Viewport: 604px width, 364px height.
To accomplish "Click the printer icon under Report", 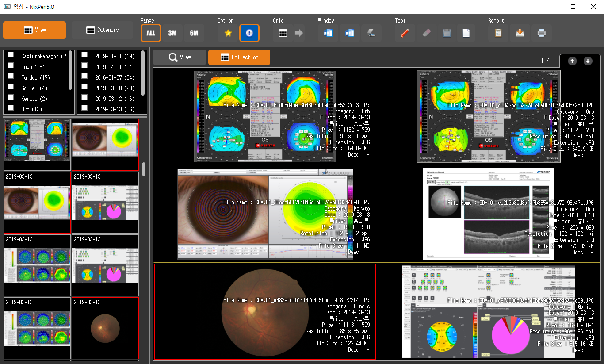I will pos(541,33).
